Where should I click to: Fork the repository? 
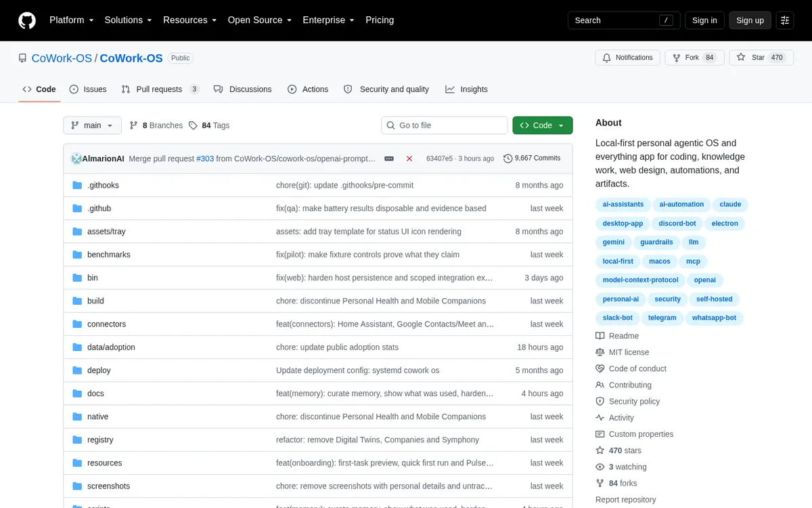694,58
